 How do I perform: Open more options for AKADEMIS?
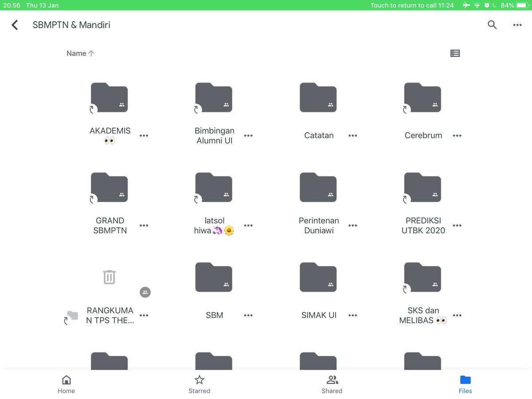point(144,136)
